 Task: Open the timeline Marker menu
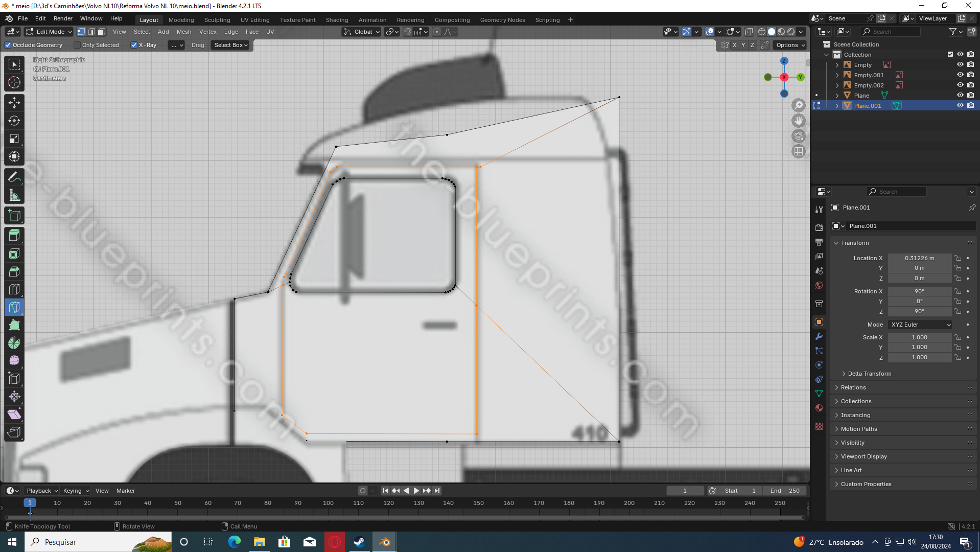tap(125, 491)
